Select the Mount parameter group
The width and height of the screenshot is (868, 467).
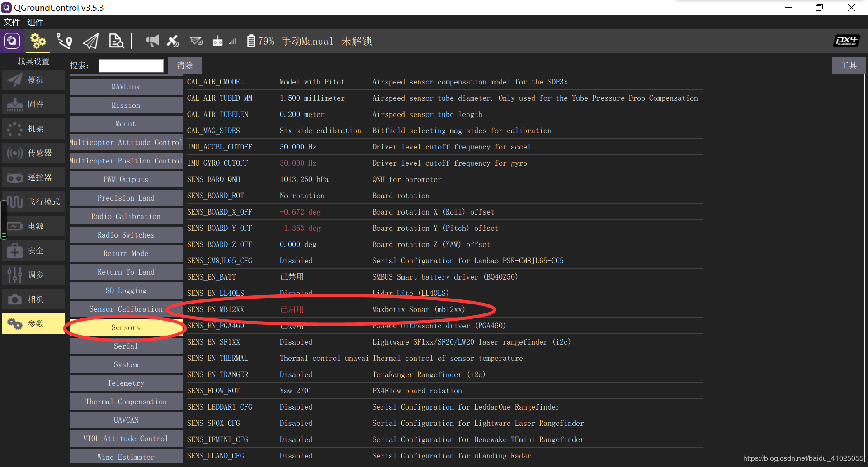tap(126, 124)
